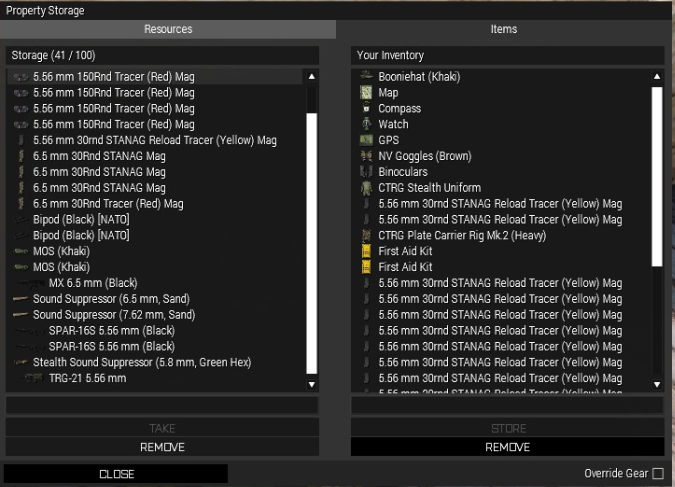Select 6.5 mm 30Rnd Tracer (Red) Mag
This screenshot has height=487, width=675.
156,203
